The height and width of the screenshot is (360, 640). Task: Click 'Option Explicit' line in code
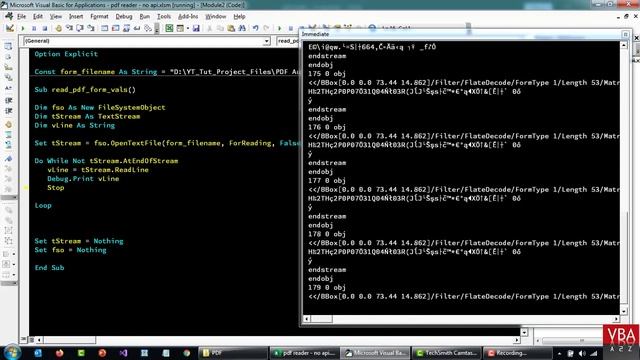tap(66, 54)
